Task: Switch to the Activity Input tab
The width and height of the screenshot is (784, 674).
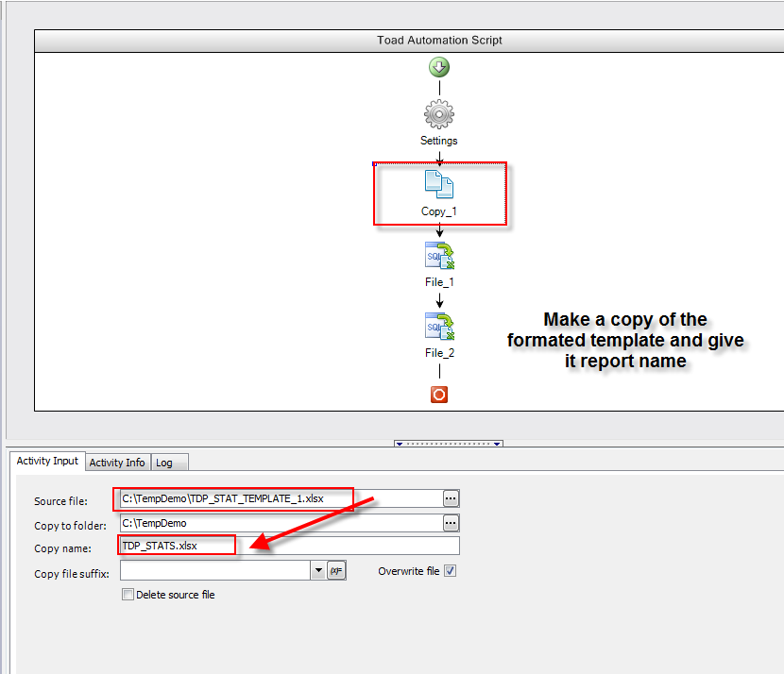Action: click(47, 461)
